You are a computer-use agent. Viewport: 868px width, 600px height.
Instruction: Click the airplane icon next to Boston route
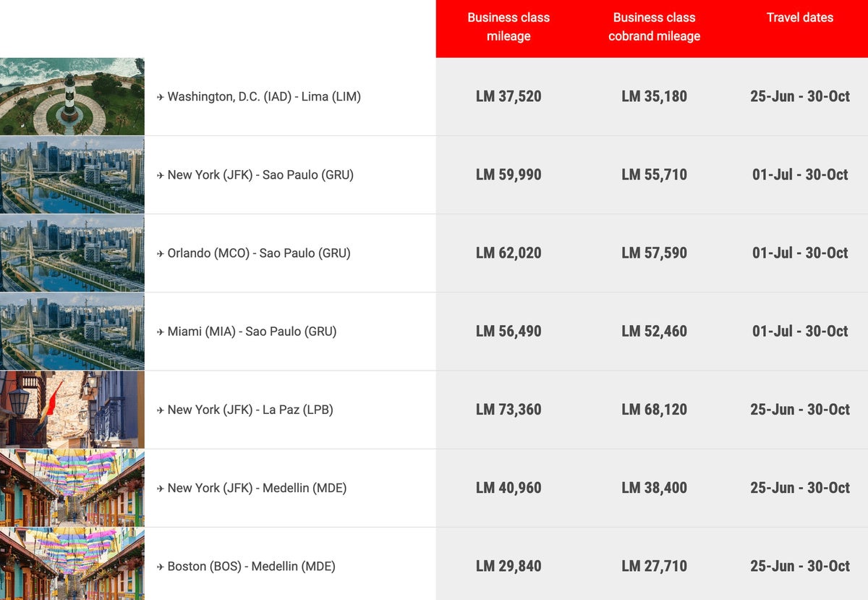pos(161,567)
